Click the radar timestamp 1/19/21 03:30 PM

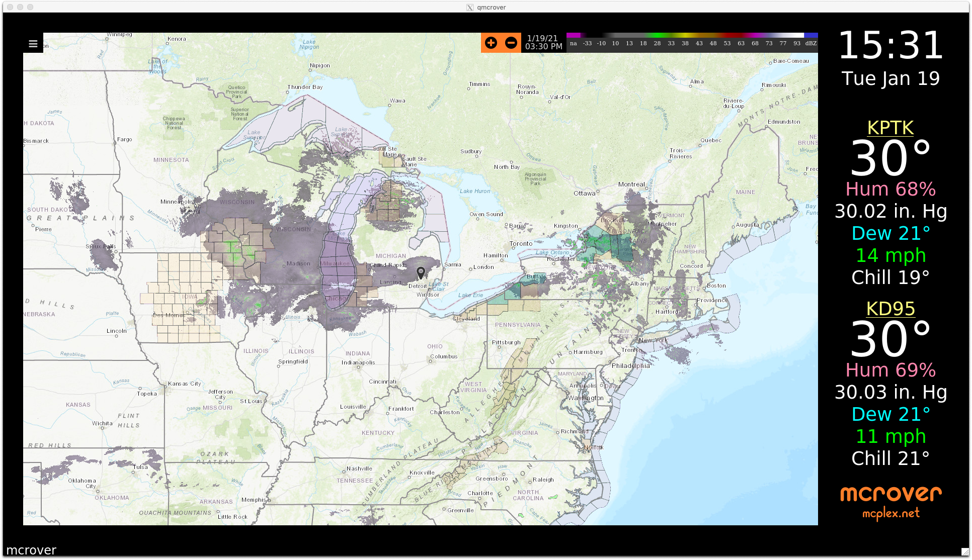[543, 43]
